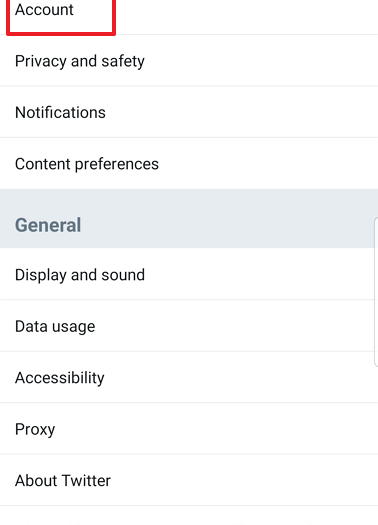
Task: Show Display and sound preferences
Action: [189, 274]
